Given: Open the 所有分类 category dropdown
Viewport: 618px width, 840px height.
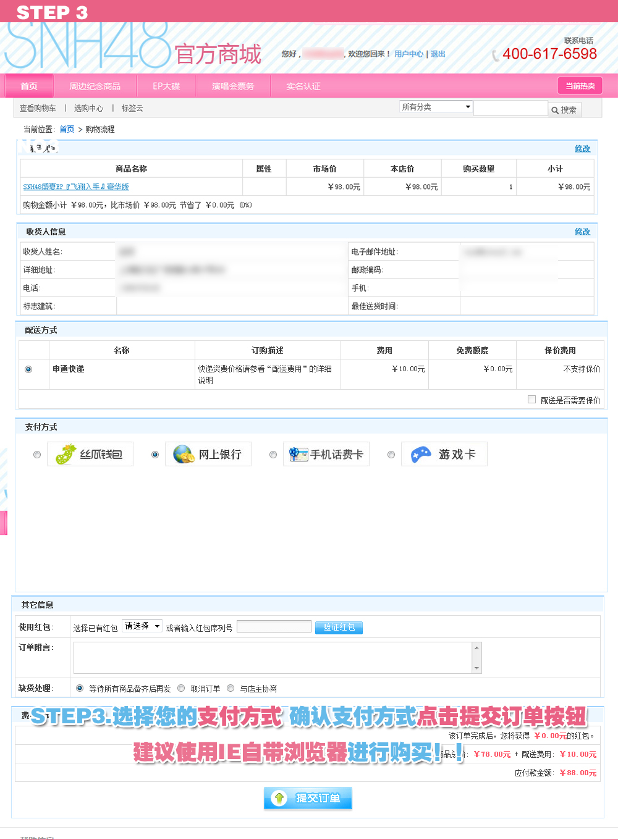Looking at the screenshot, I should pyautogui.click(x=436, y=107).
